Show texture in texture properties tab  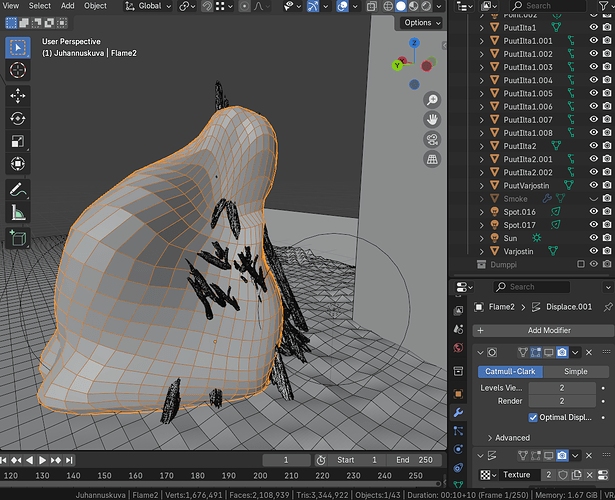pyautogui.click(x=603, y=475)
